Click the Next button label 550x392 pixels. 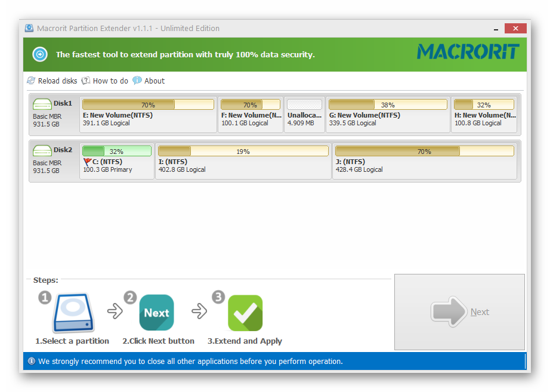(x=480, y=312)
